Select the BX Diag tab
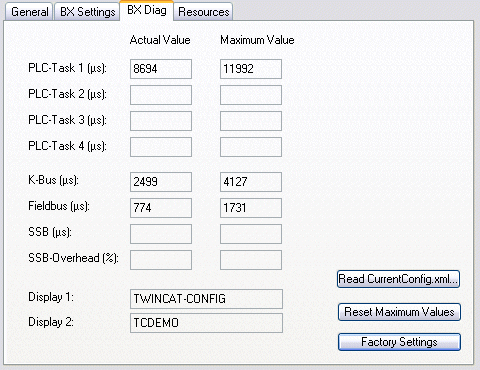Viewport: 480px width, 370px height. 147,10
